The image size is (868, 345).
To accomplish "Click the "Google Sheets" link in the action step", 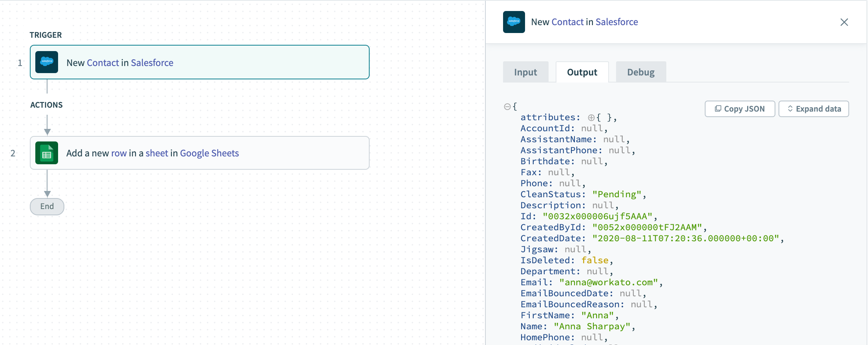I will [x=209, y=153].
